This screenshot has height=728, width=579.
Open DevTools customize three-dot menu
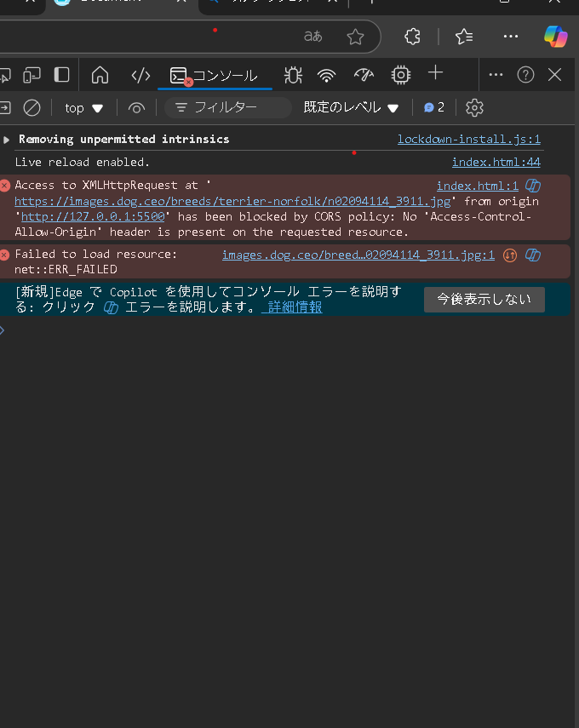point(496,75)
